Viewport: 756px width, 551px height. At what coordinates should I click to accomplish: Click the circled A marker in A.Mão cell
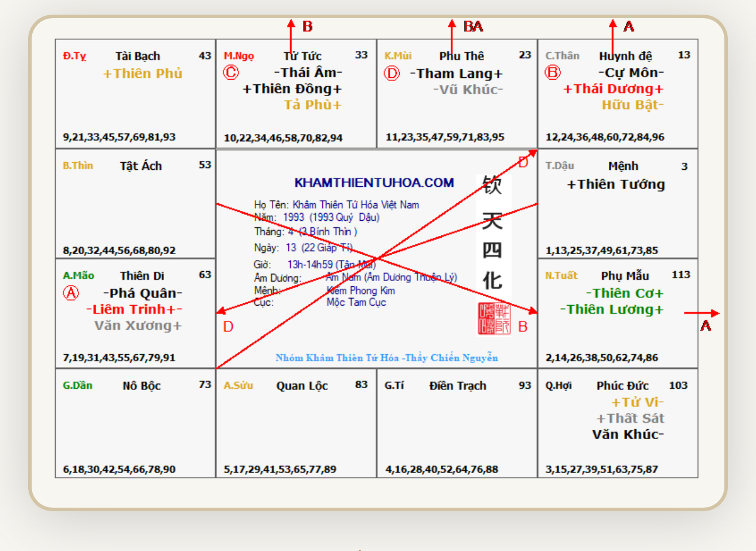[x=71, y=293]
